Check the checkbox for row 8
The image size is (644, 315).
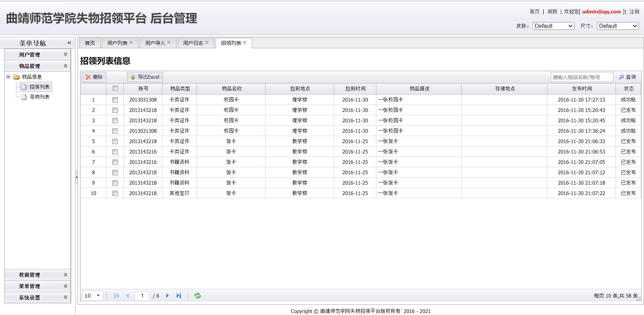coord(115,173)
